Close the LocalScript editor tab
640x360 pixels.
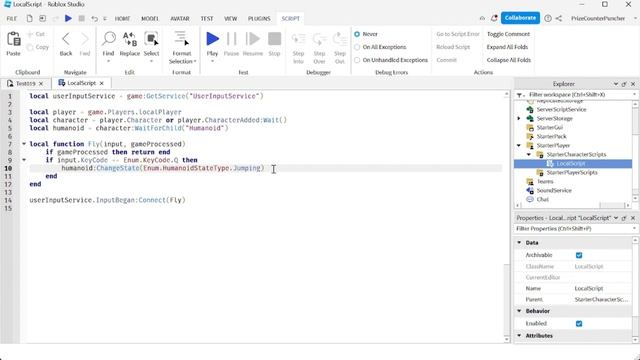(x=102, y=83)
